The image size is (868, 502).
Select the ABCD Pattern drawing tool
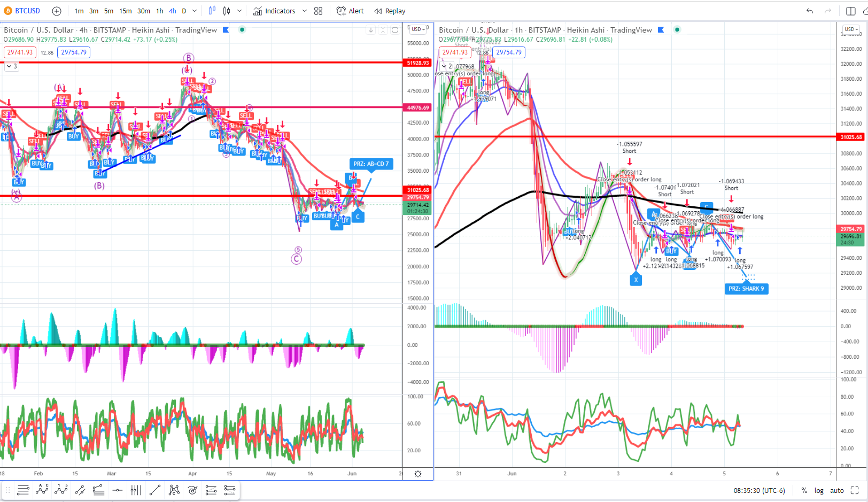click(42, 490)
